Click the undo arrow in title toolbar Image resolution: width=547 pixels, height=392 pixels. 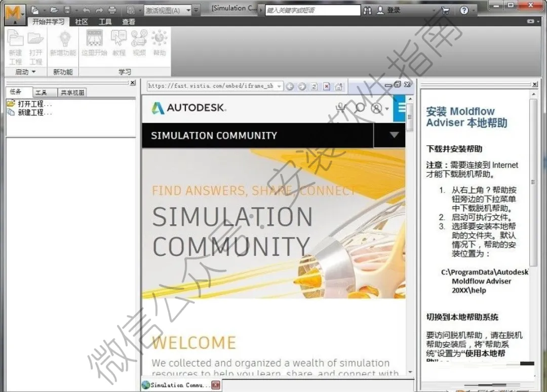coord(86,10)
